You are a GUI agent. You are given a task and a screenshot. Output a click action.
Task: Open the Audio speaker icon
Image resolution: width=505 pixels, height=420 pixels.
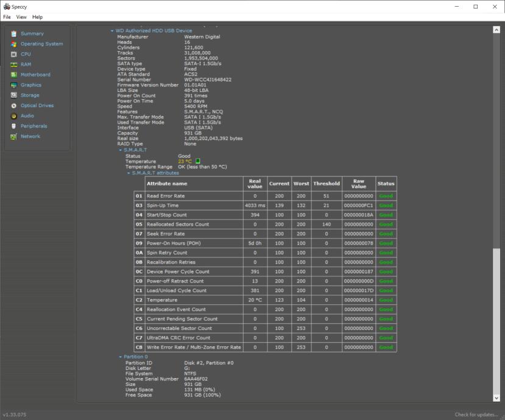13,116
